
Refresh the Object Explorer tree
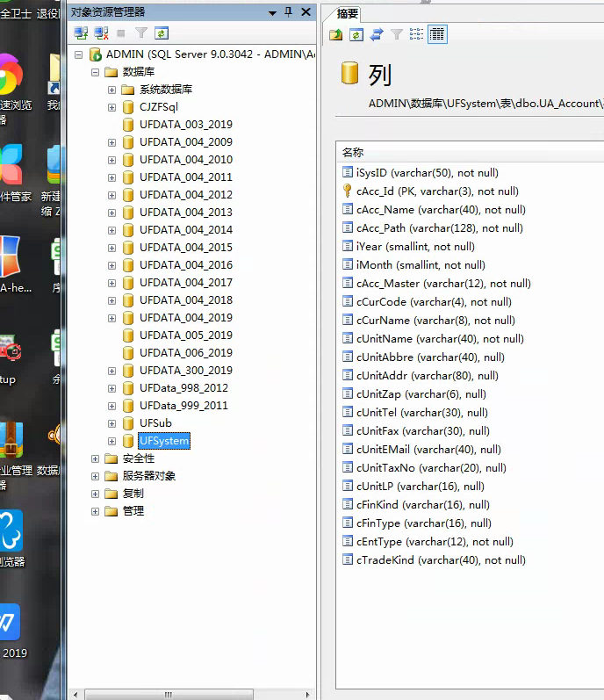(x=161, y=33)
